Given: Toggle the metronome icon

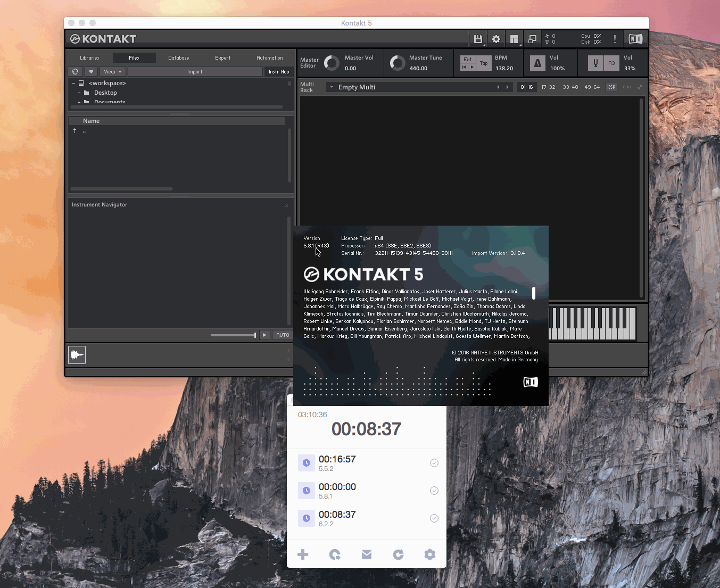Looking at the screenshot, I should (x=537, y=63).
